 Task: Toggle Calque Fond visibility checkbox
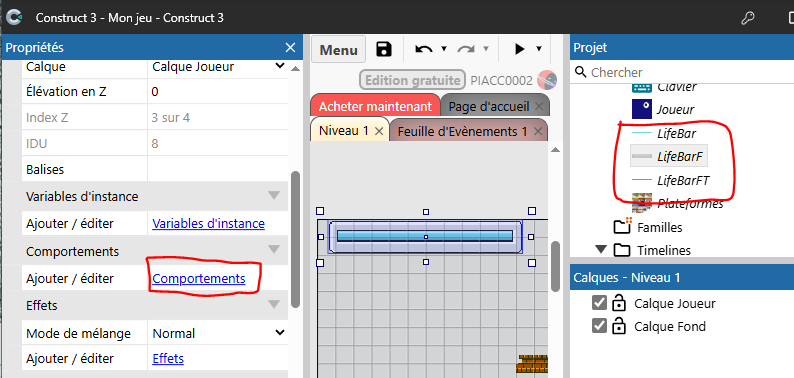coord(599,326)
